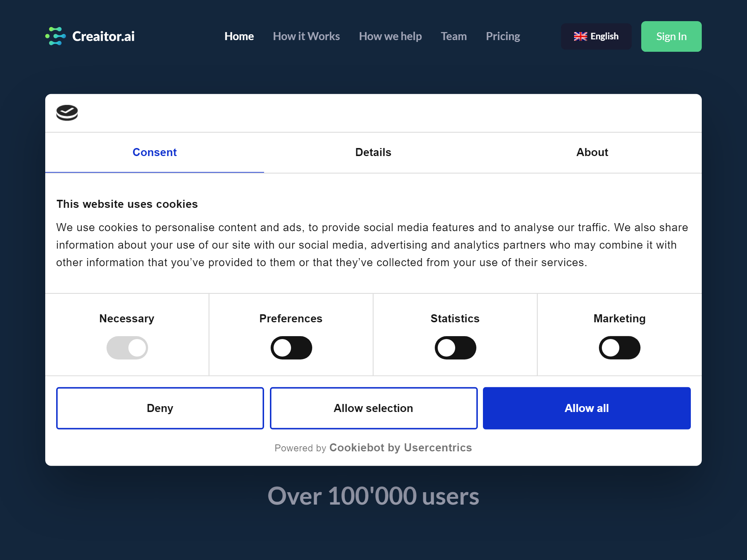Select the Consent tab

click(154, 152)
